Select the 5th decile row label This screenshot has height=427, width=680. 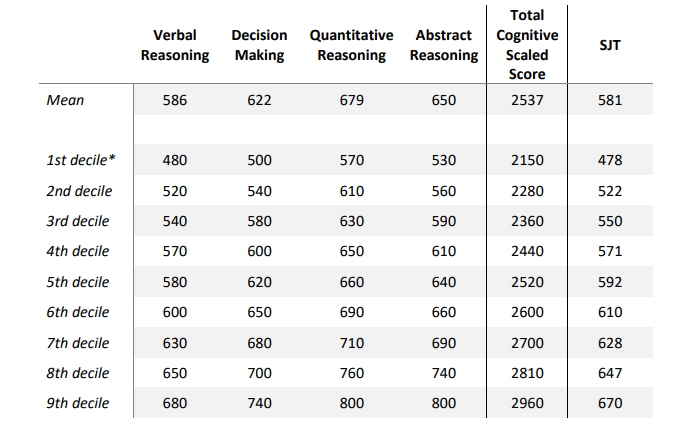point(78,282)
